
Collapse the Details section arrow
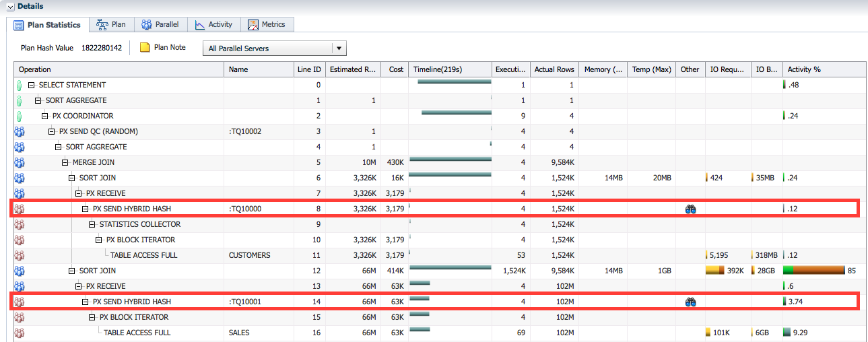pos(9,6)
